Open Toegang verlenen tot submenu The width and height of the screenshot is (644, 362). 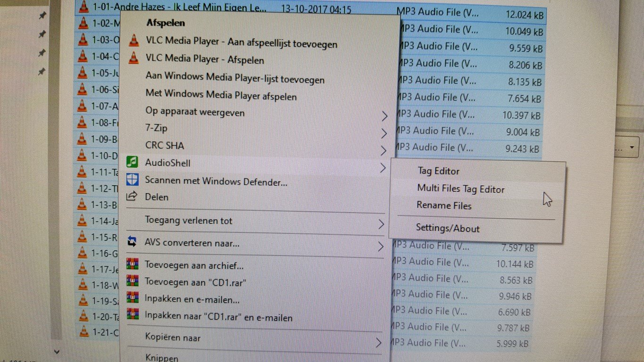click(189, 220)
